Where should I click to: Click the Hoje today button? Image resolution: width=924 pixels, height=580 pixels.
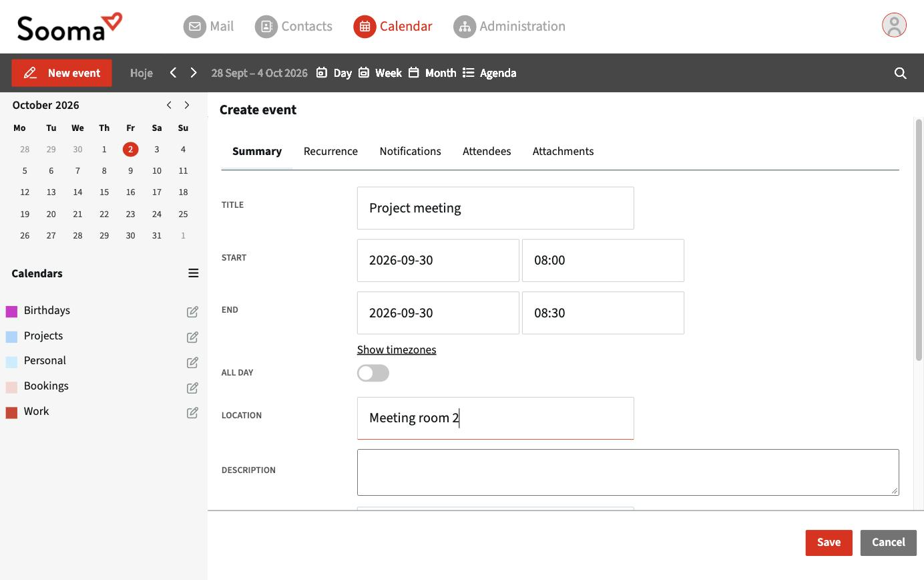(142, 73)
